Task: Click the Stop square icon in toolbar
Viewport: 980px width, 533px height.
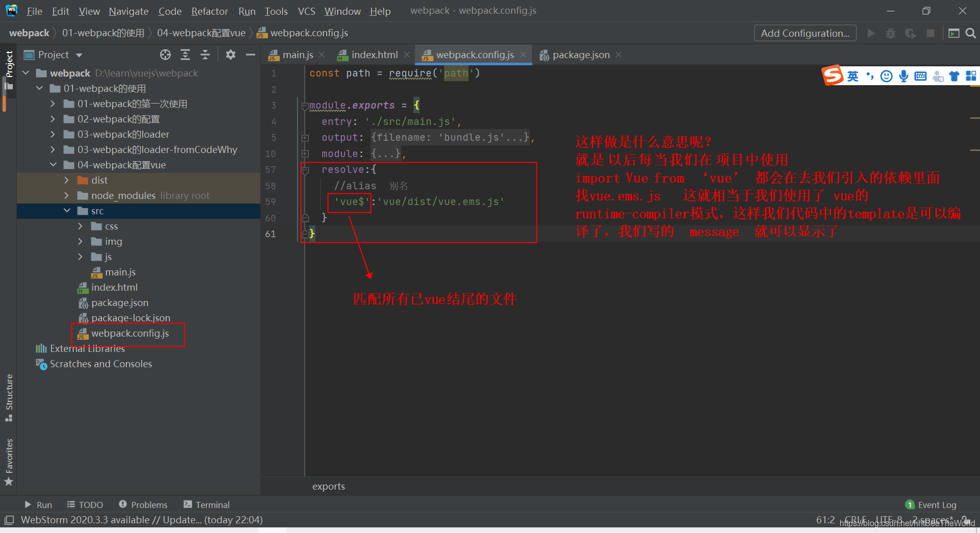Action: coord(930,33)
